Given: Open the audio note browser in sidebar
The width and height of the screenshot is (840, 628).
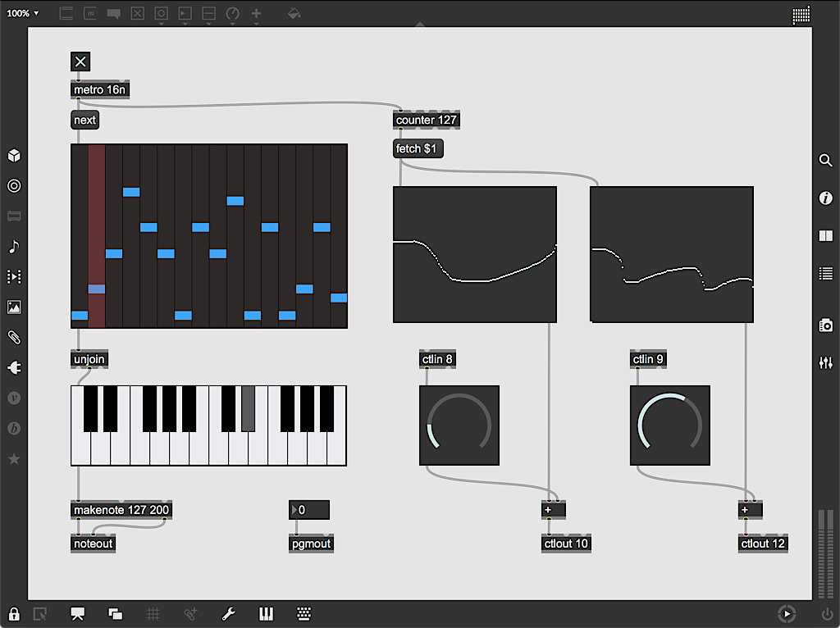Looking at the screenshot, I should click(x=14, y=246).
